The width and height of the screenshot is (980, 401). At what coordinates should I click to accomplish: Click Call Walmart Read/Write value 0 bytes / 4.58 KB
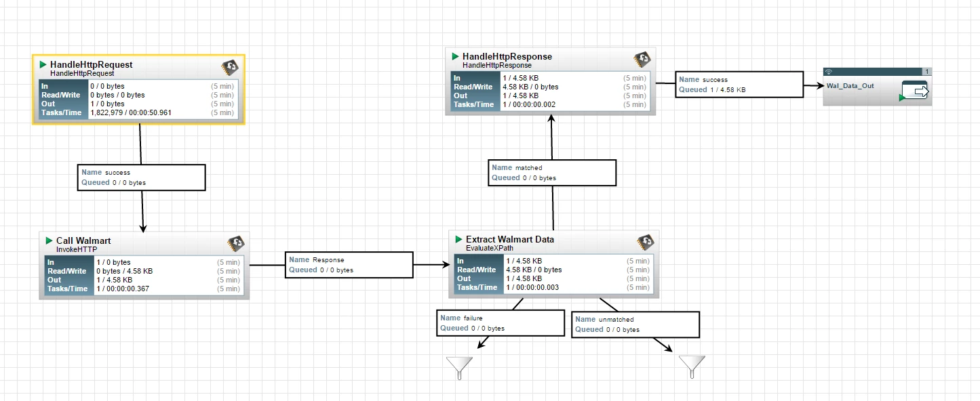tap(124, 271)
